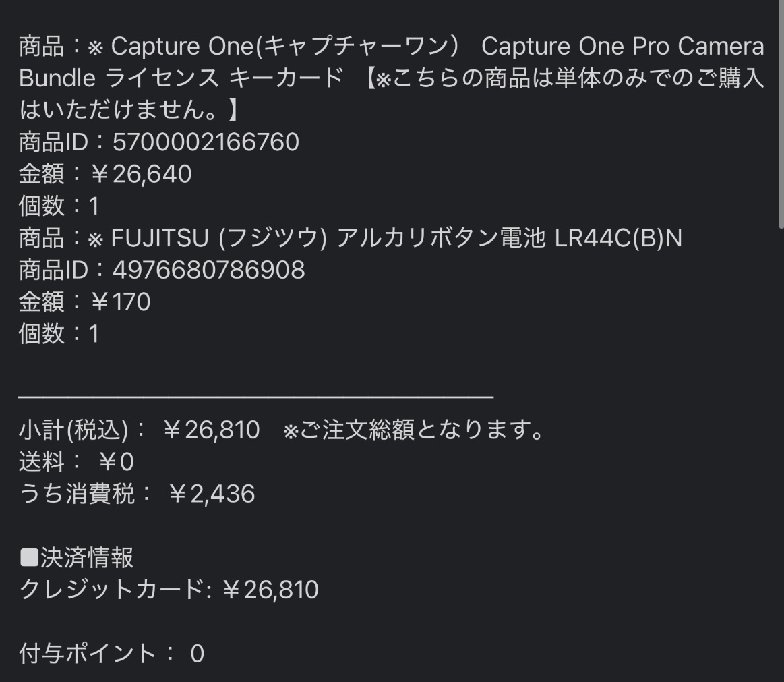Click the 送料 ¥0 shipping line
Screen dimensions: 784x682
[77, 462]
